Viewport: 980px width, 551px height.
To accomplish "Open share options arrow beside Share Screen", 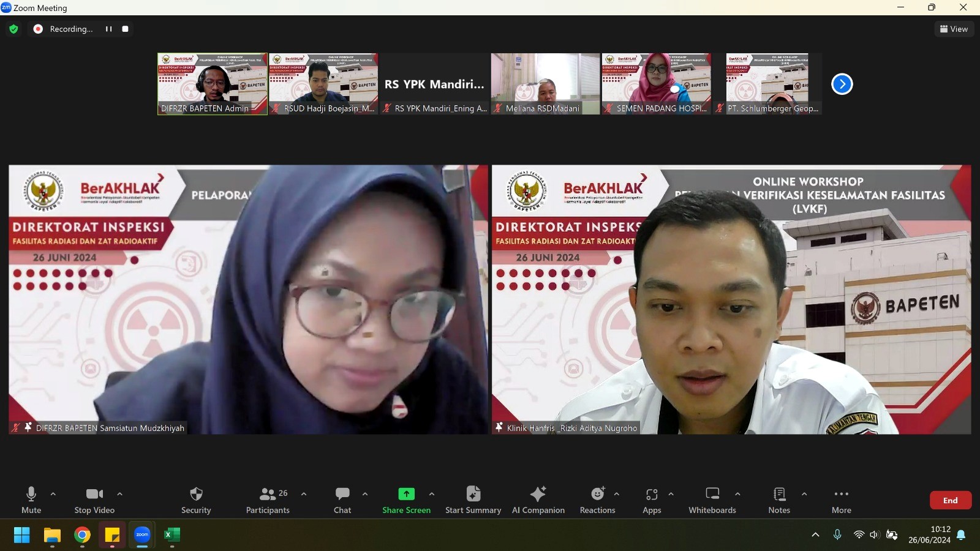I will (x=432, y=494).
